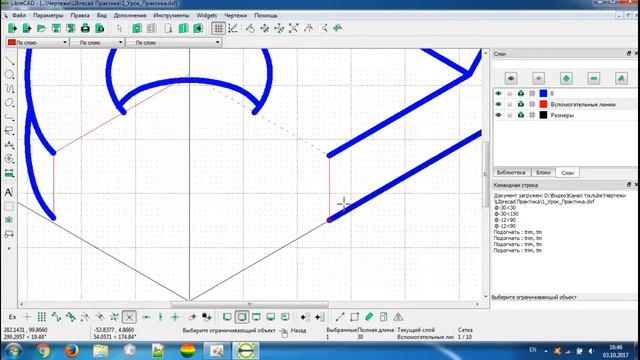Click black swatch of Размеры layer
The image size is (640, 360).
tap(543, 115)
